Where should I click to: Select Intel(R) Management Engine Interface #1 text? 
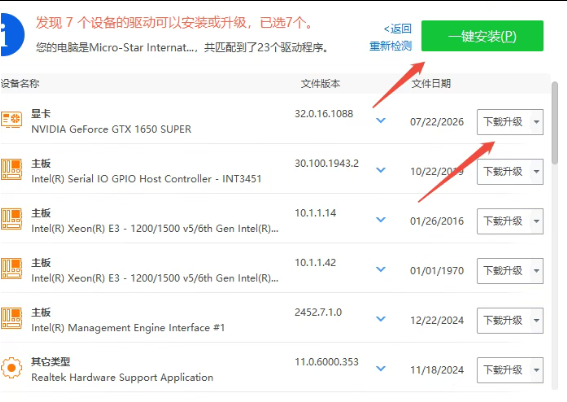click(x=128, y=328)
